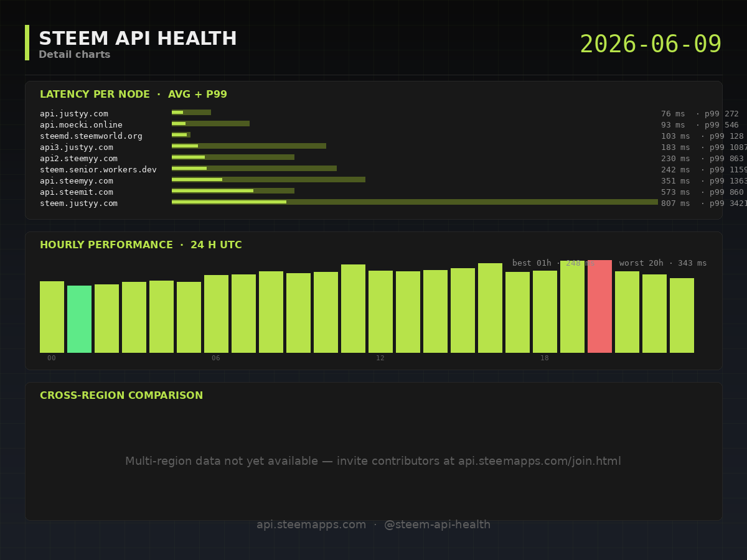Click the CROSS-REGION COMPARISON heading

(x=121, y=396)
